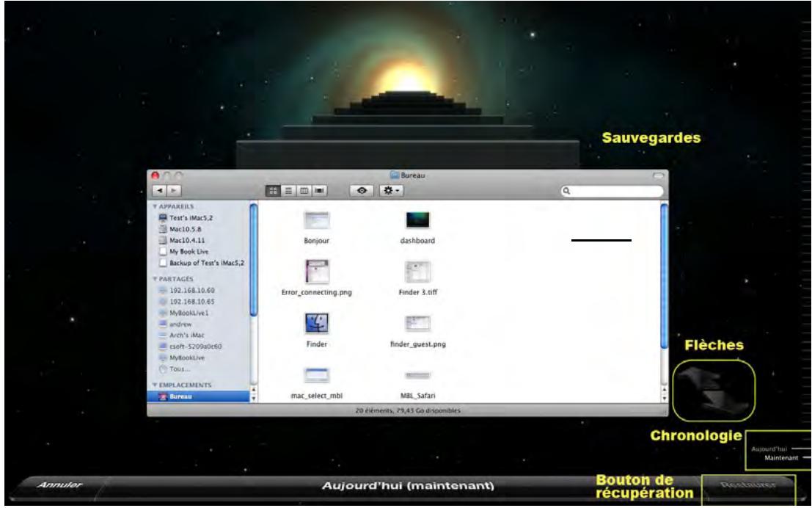
Task: Collapse the EMPLACEMENTS sidebar section
Action: pyautogui.click(x=155, y=385)
